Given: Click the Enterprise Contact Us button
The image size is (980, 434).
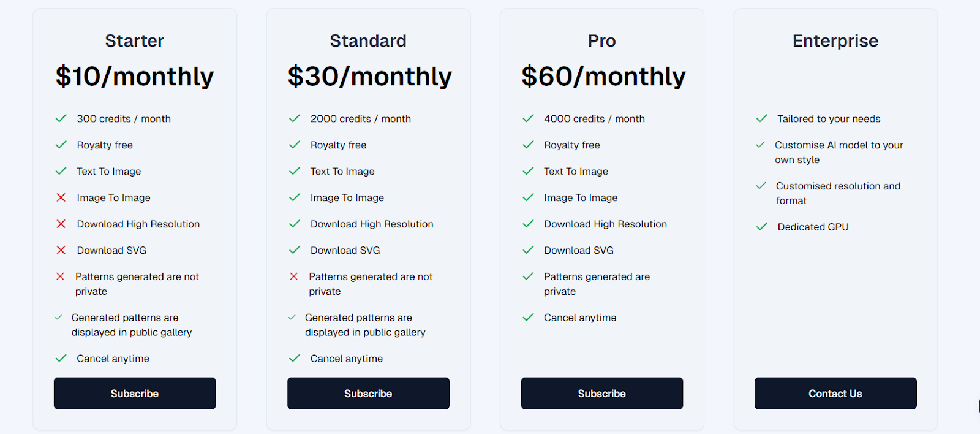Looking at the screenshot, I should coord(835,394).
